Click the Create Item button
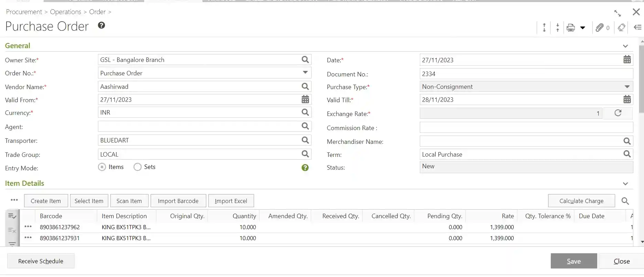The height and width of the screenshot is (277, 644). (46, 201)
